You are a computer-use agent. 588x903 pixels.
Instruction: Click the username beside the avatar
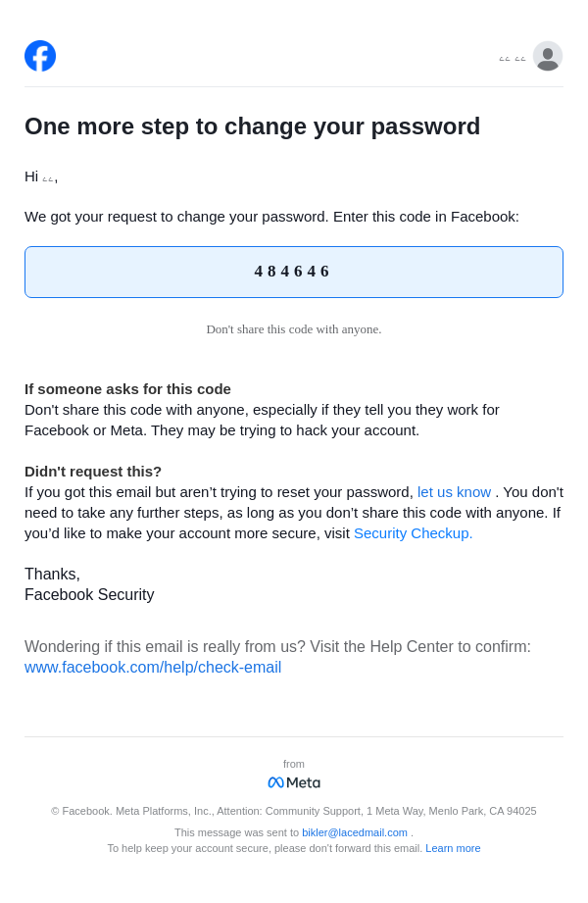513,59
